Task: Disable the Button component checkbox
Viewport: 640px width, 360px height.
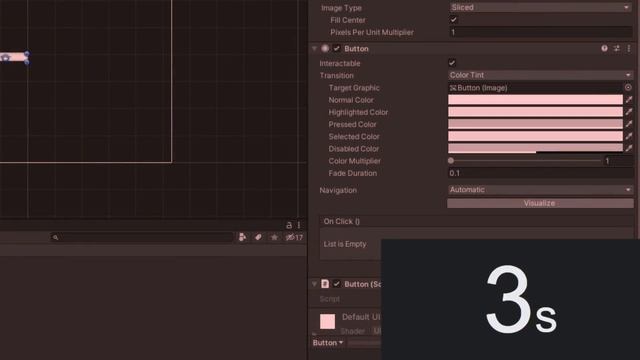Action: pos(336,49)
